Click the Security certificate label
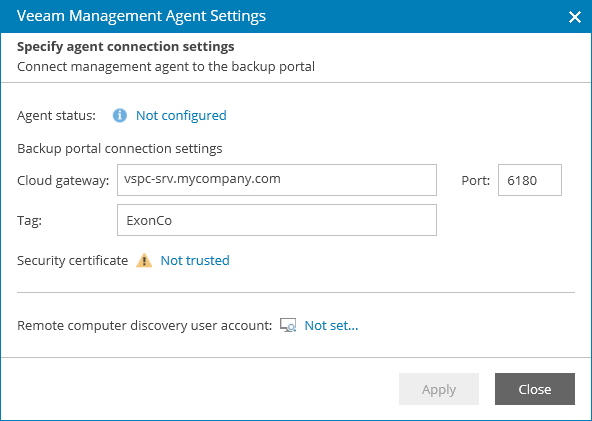Viewport: 592px width, 421px height. tap(72, 261)
